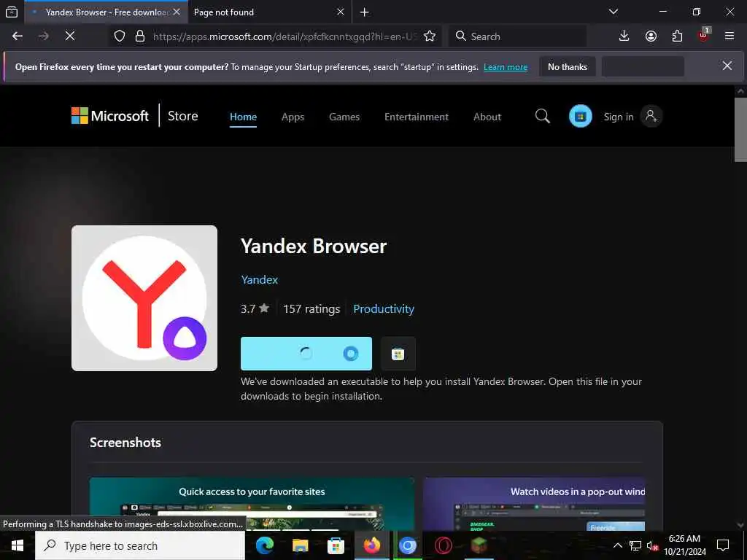This screenshot has width=747, height=560.
Task: Open the extensions puzzle icon
Action: (677, 36)
